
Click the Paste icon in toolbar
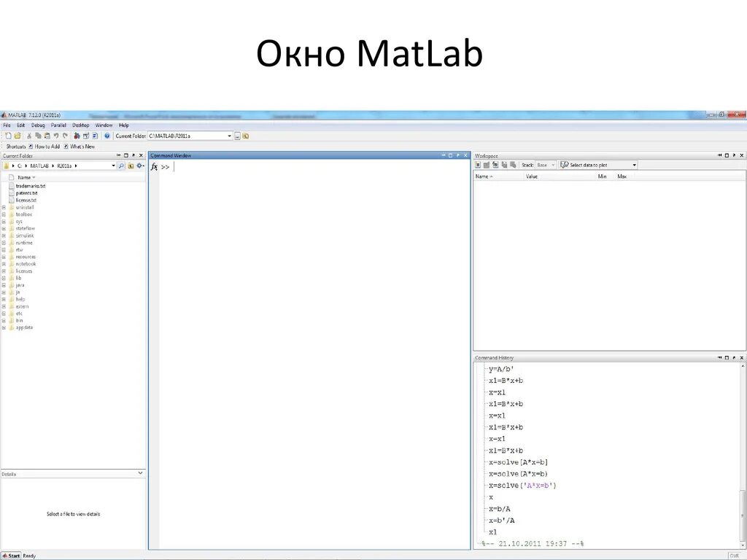(47, 136)
